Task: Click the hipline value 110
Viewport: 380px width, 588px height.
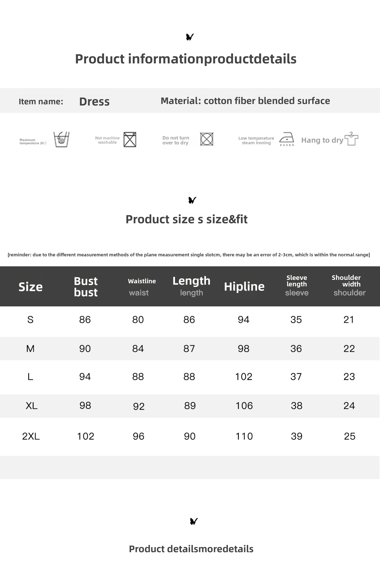Action: click(x=244, y=436)
